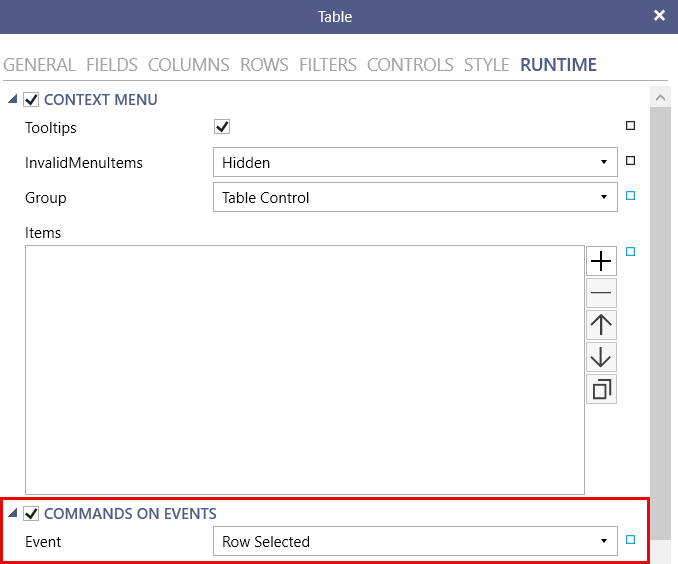The width and height of the screenshot is (678, 564).
Task: Move item up with arrow button
Action: pos(601,325)
